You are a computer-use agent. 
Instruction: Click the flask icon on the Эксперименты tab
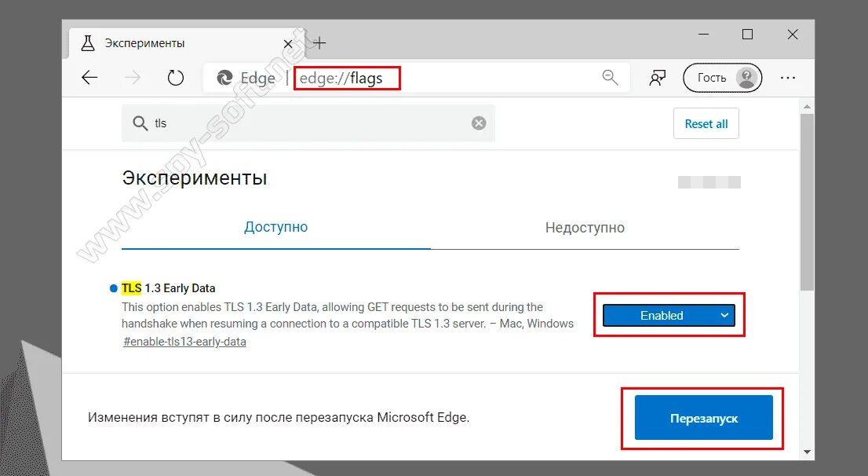pyautogui.click(x=87, y=43)
